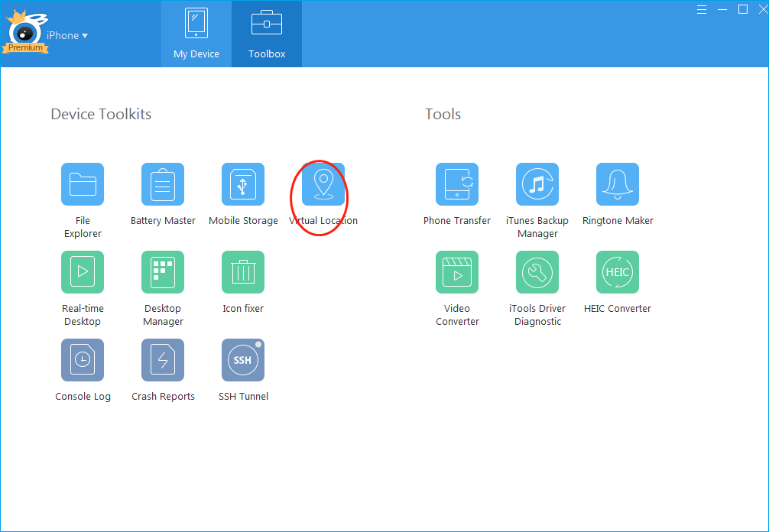Start Ringtone Maker
Viewport: 769px width, 532px height.
tap(618, 184)
